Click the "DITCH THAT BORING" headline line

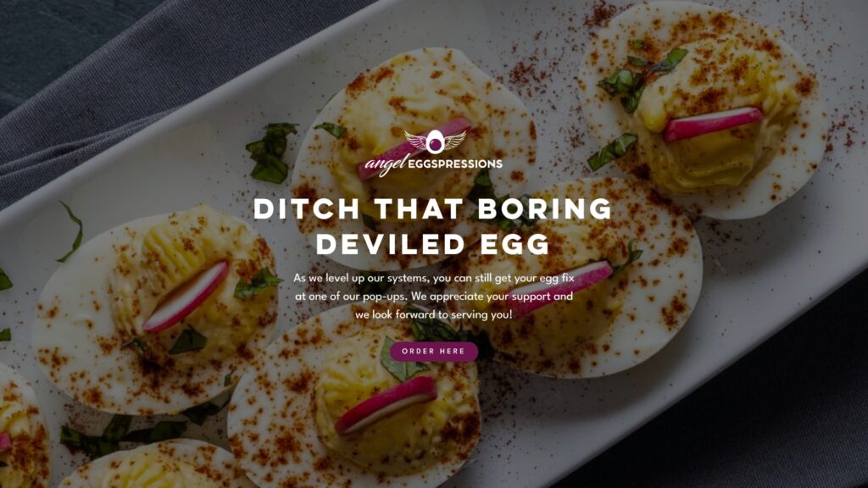pos(433,209)
